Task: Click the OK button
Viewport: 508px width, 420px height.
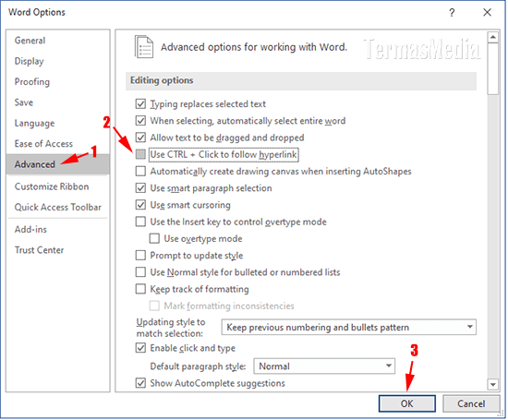Action: pos(407,403)
